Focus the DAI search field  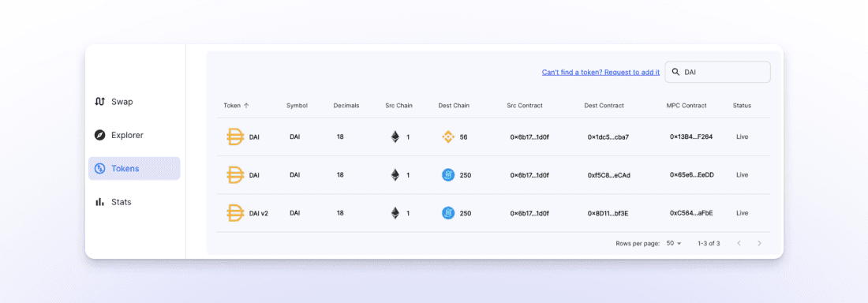coord(717,72)
